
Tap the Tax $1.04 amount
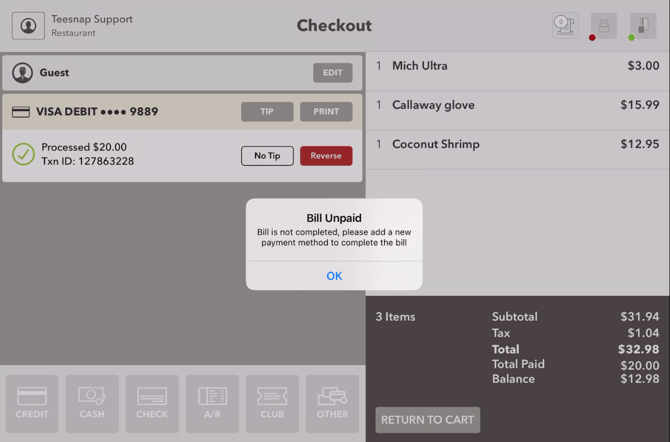[x=643, y=333]
